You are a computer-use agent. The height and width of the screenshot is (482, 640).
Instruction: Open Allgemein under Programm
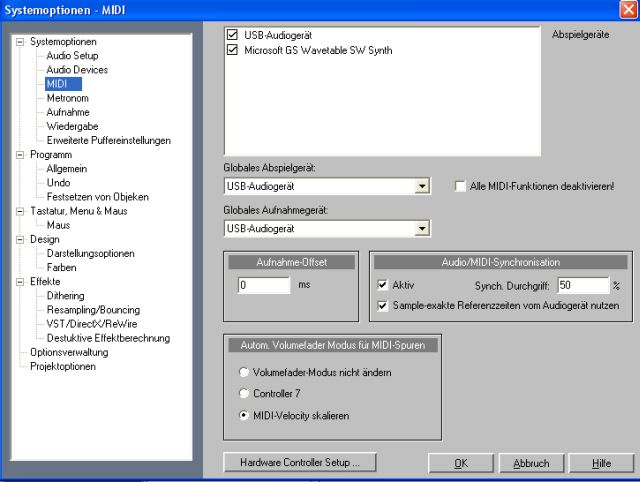[67, 169]
